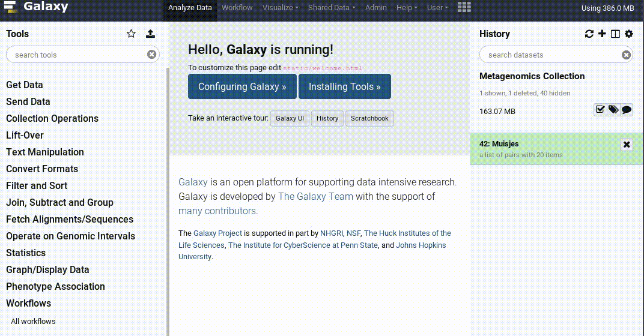644x336 pixels.
Task: Clear the search tools field
Action: point(152,55)
